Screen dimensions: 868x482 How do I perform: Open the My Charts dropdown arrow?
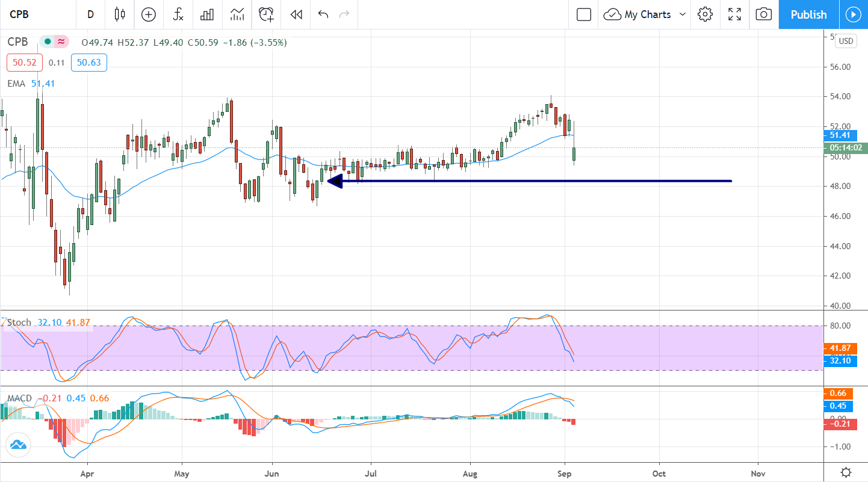[x=683, y=14]
